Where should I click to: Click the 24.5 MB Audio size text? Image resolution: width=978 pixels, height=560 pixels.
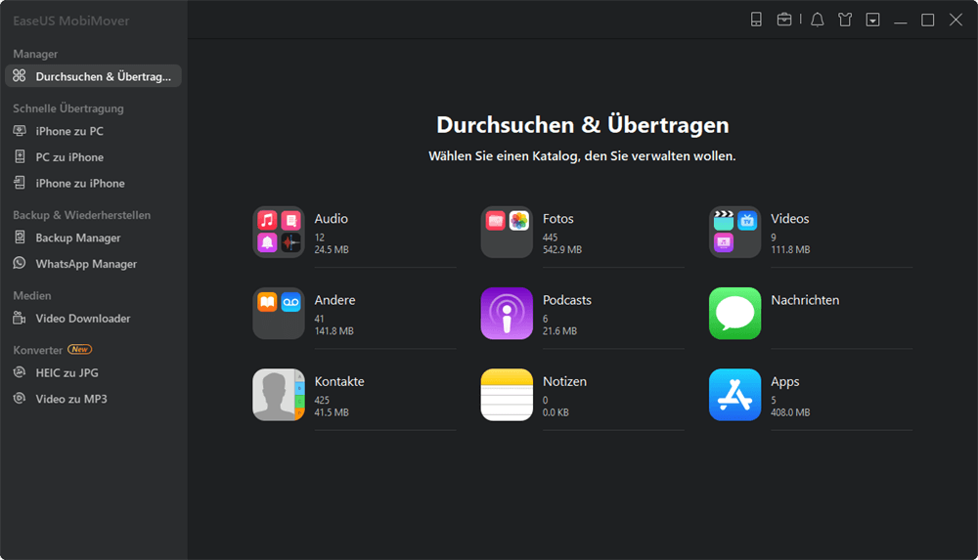coord(332,249)
